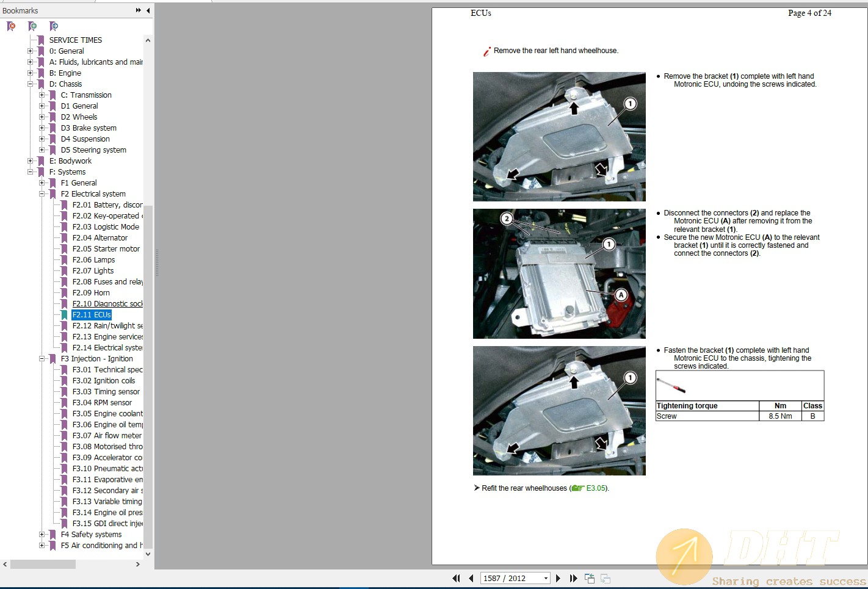
Task: Collapse the D: Chassis bookmark
Action: pos(30,84)
